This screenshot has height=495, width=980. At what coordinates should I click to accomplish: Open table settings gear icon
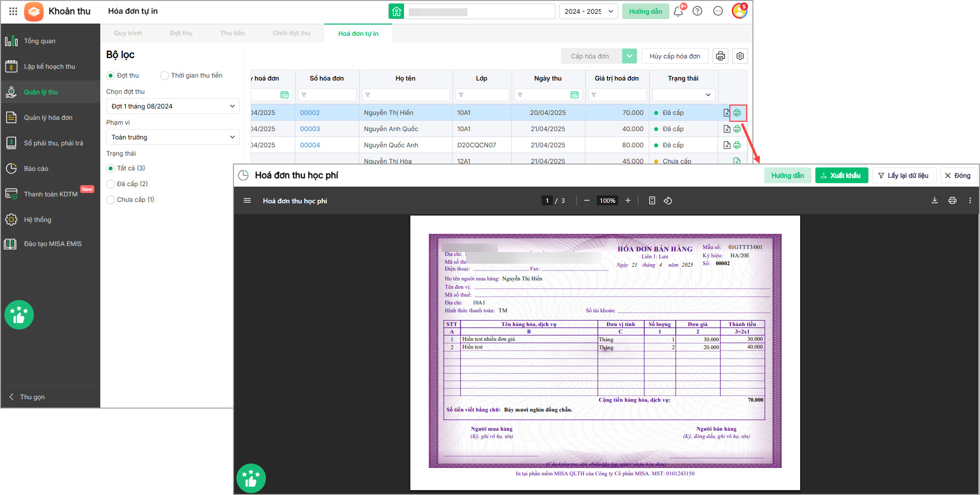pyautogui.click(x=740, y=56)
